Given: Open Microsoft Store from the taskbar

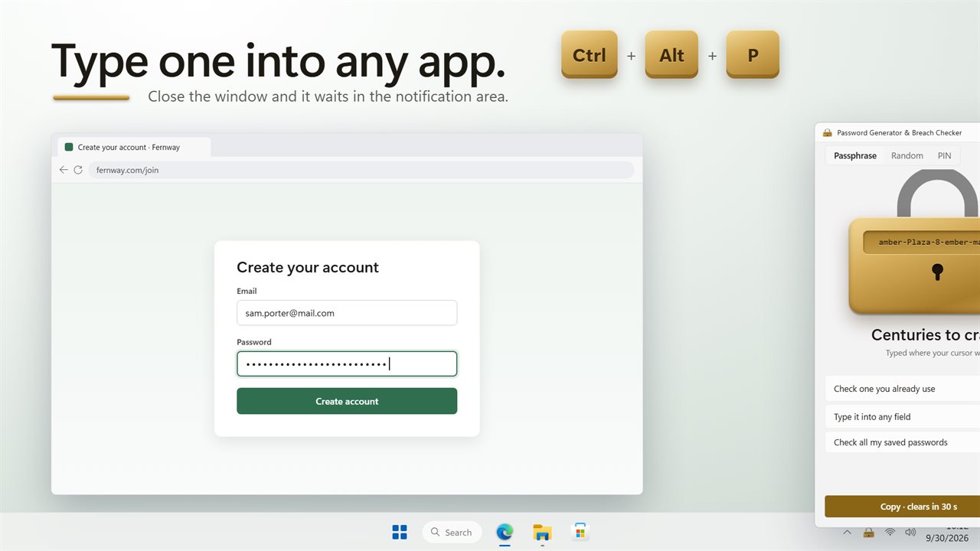Looking at the screenshot, I should pyautogui.click(x=580, y=532).
